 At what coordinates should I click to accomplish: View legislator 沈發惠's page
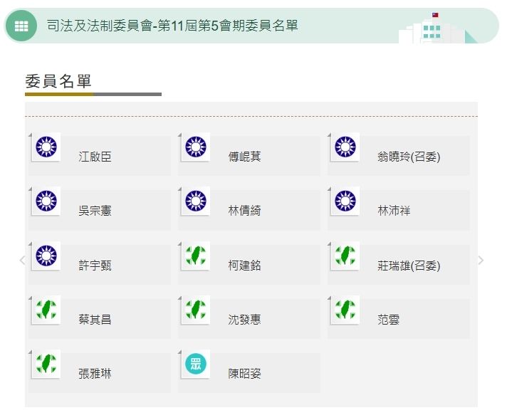coord(244,320)
